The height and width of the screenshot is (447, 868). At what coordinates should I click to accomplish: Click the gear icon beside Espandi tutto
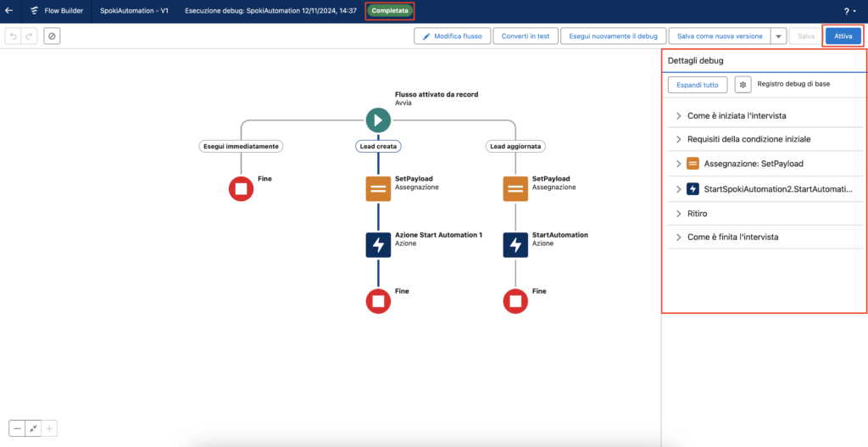(743, 85)
